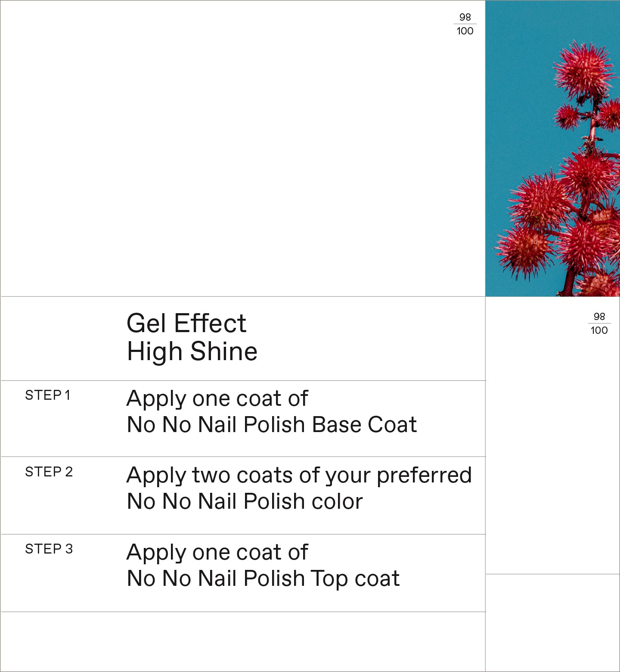Click "No No Nail Polish color" text
Image resolution: width=620 pixels, height=672 pixels.
click(x=245, y=501)
